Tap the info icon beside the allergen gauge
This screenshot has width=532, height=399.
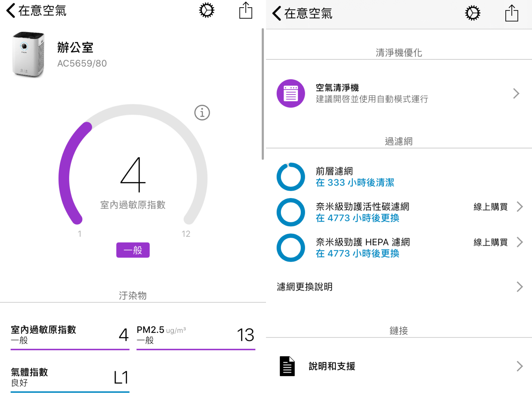coord(202,113)
